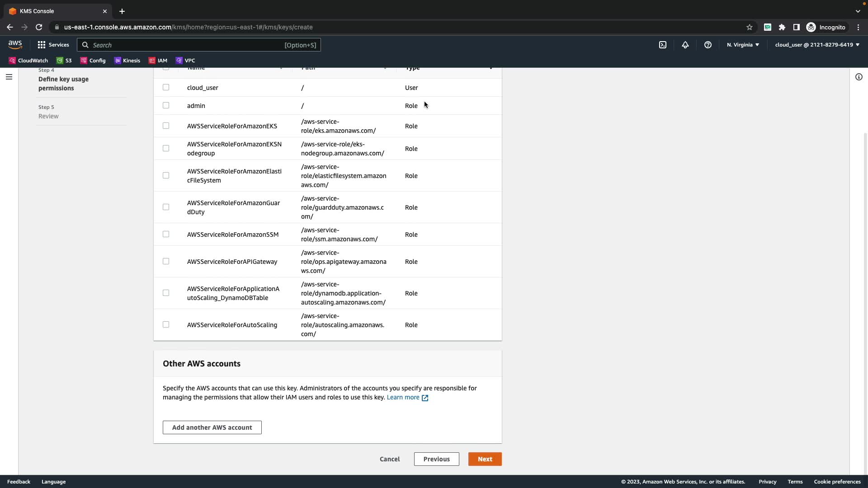Screen dimensions: 868x488
Task: Open the cloud_user account dropdown
Action: (x=817, y=45)
